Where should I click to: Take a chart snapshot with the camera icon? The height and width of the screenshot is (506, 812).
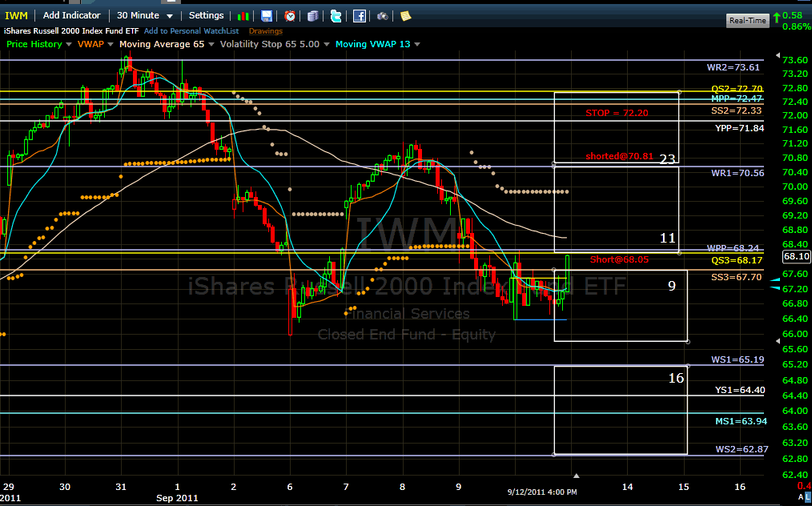point(383,16)
